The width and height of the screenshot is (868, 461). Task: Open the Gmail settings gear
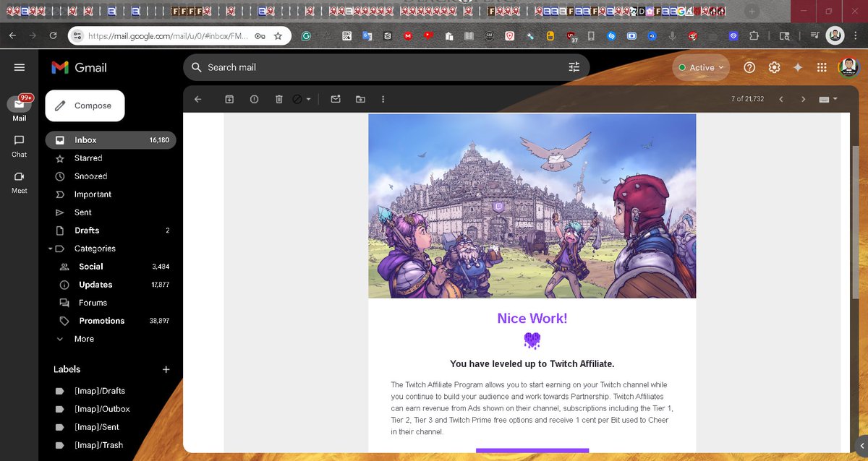[x=774, y=66]
